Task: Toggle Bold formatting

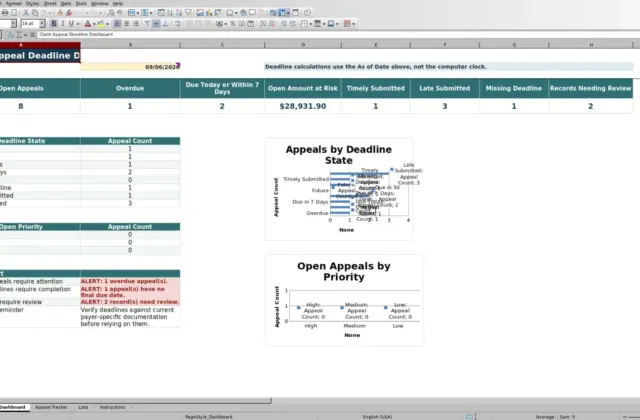Action: (54, 24)
